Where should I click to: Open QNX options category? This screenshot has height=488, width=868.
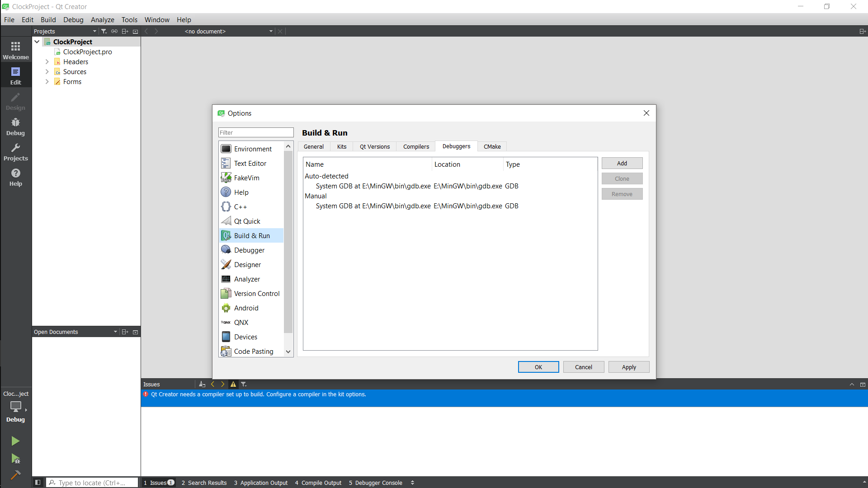251,322
